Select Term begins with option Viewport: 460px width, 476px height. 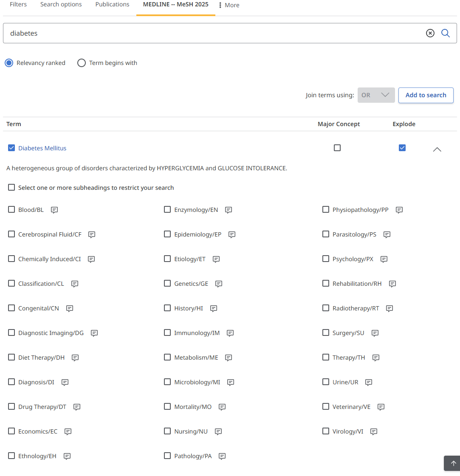82,63
